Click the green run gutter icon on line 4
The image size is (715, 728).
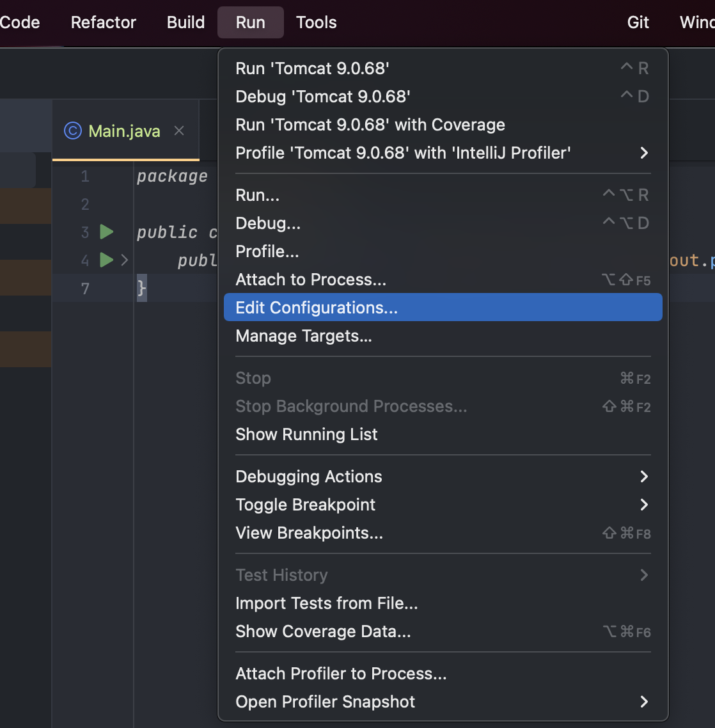click(x=107, y=260)
